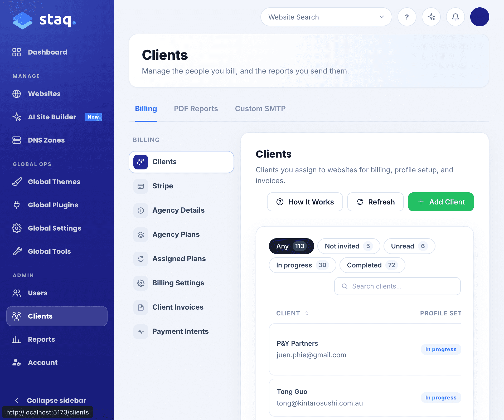Viewport: 504px width, 420px height.
Task: Open Payment Intents section
Action: pos(181,332)
